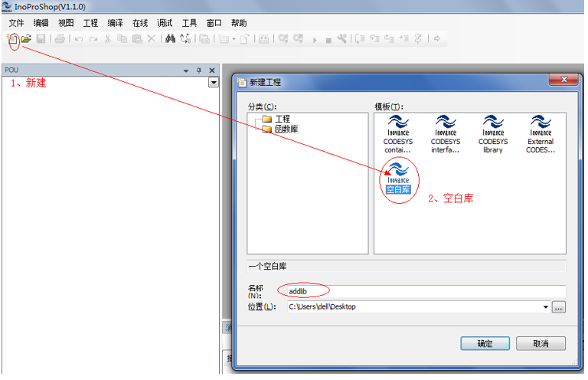This screenshot has width=588, height=380.
Task: Select CODESYS container library template
Action: tap(398, 134)
